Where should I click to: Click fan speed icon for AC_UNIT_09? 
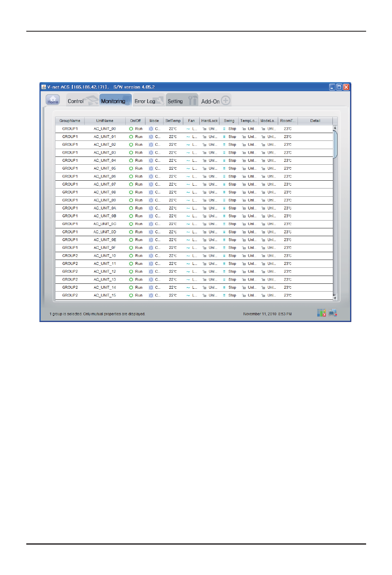[x=188, y=200]
